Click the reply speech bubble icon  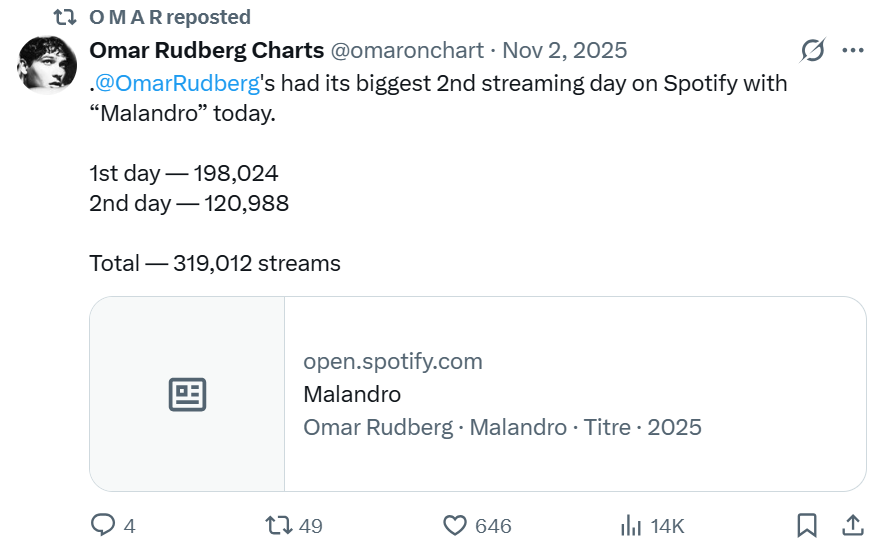103,525
